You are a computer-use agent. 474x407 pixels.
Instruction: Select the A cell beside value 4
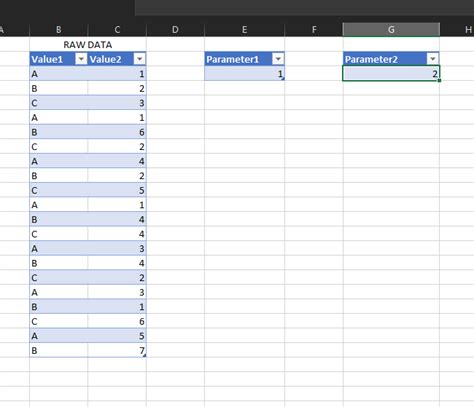(59, 161)
